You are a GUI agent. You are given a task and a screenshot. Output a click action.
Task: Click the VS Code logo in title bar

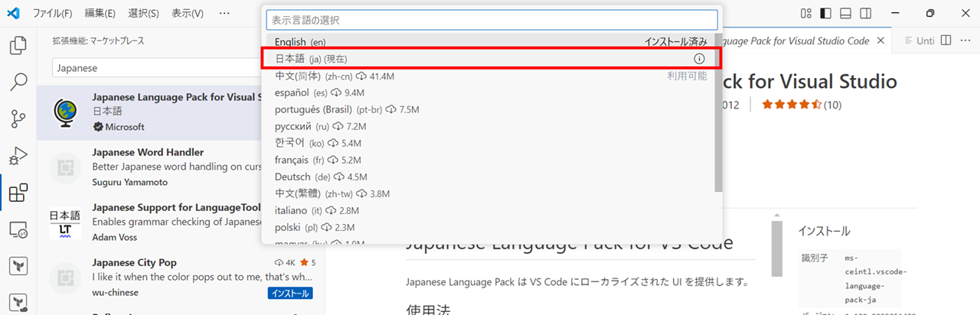tap(12, 13)
